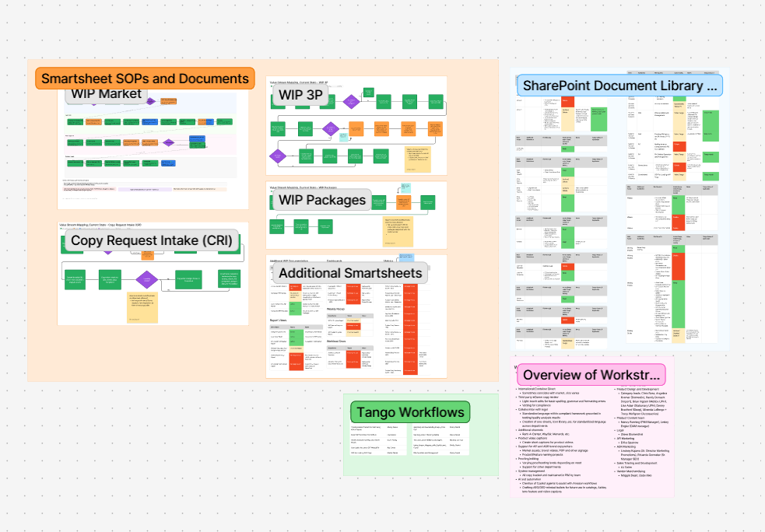Click the yellow sticky note in WIP Packages diagram
The height and width of the screenshot is (532, 765).
[398, 231]
